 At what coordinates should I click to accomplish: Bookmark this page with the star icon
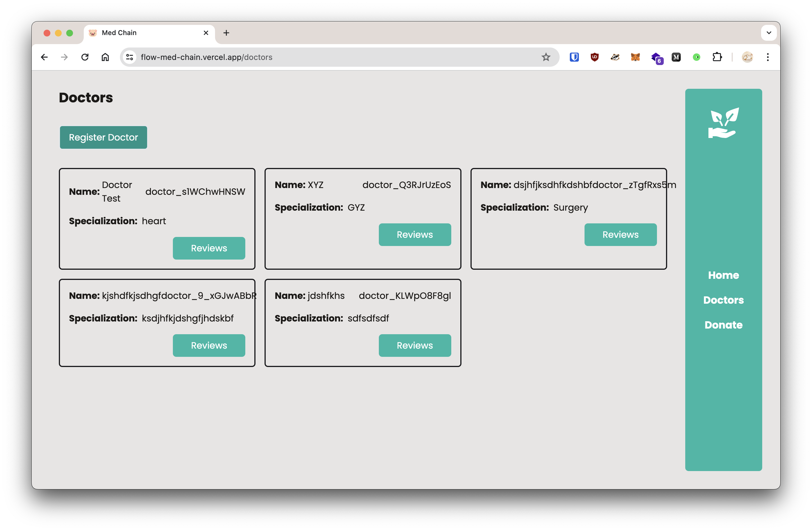pyautogui.click(x=546, y=57)
